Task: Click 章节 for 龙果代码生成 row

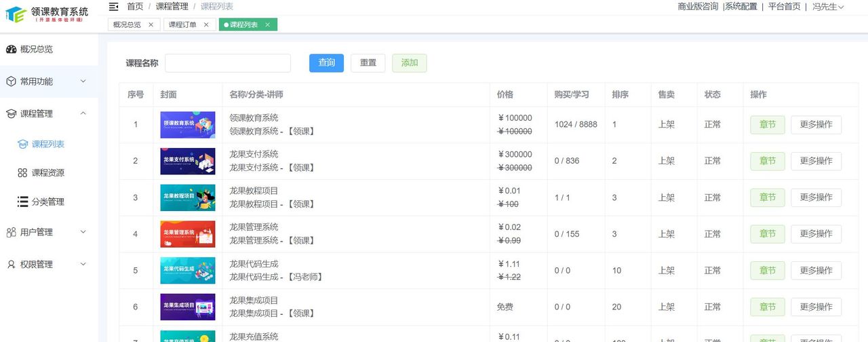Action: 768,271
